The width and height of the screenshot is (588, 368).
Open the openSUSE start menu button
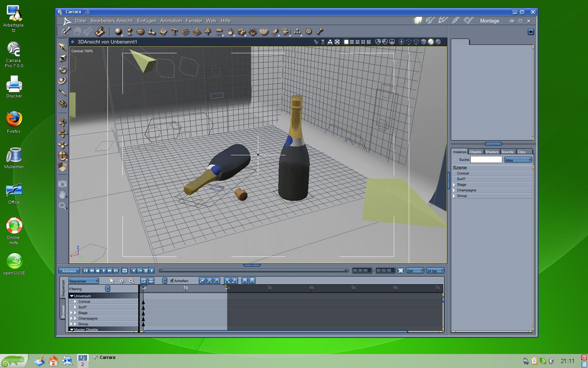pos(14,361)
